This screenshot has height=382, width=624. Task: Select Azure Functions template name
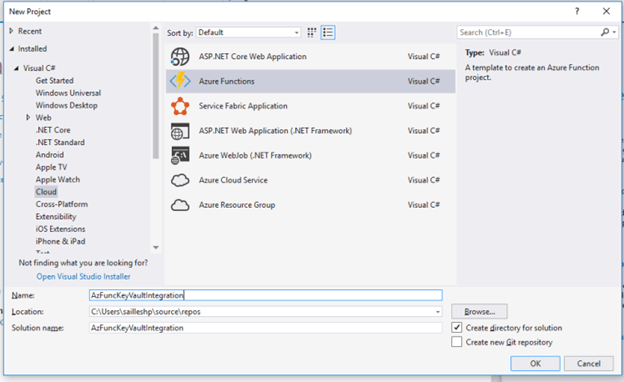226,81
